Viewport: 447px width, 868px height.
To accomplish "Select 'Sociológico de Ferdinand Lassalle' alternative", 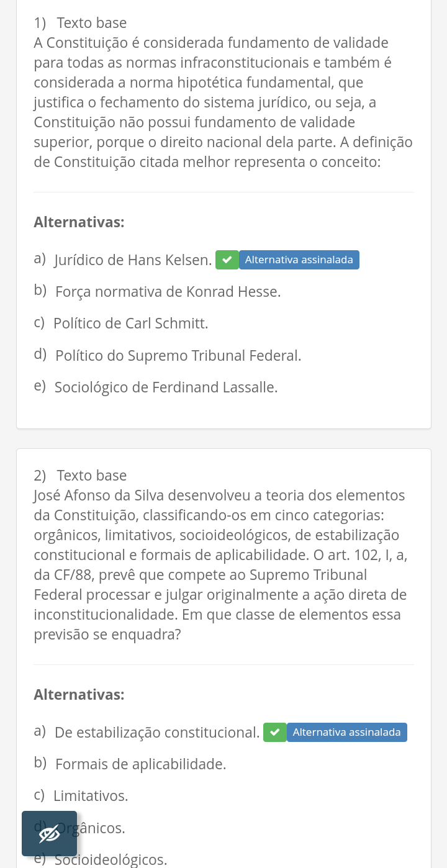I will pyautogui.click(x=166, y=387).
